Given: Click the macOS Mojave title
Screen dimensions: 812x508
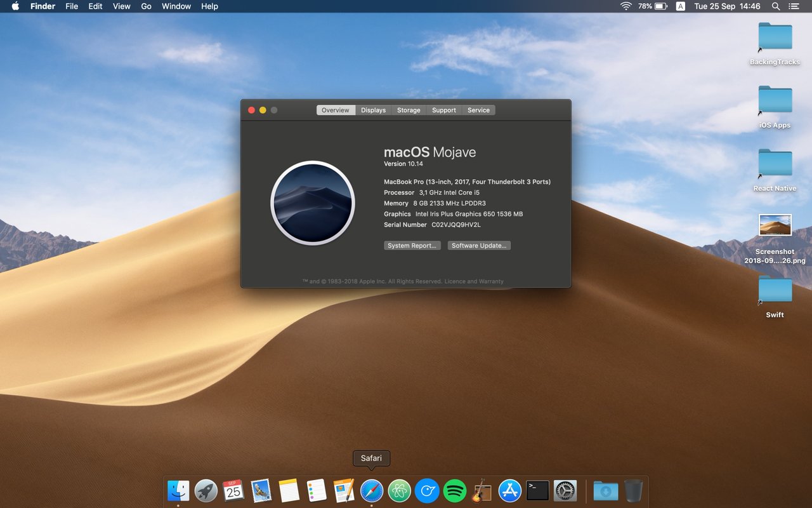Looking at the screenshot, I should click(x=429, y=152).
